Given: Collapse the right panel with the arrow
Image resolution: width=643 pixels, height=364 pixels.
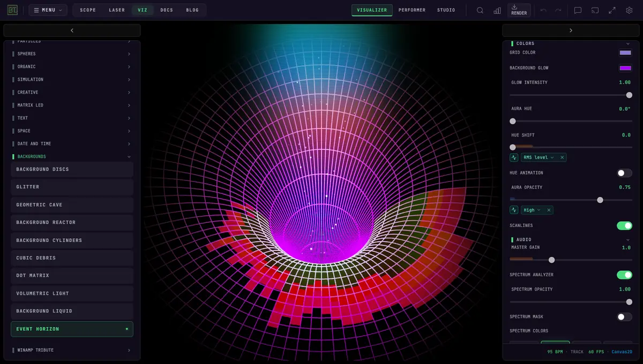Looking at the screenshot, I should (571, 31).
